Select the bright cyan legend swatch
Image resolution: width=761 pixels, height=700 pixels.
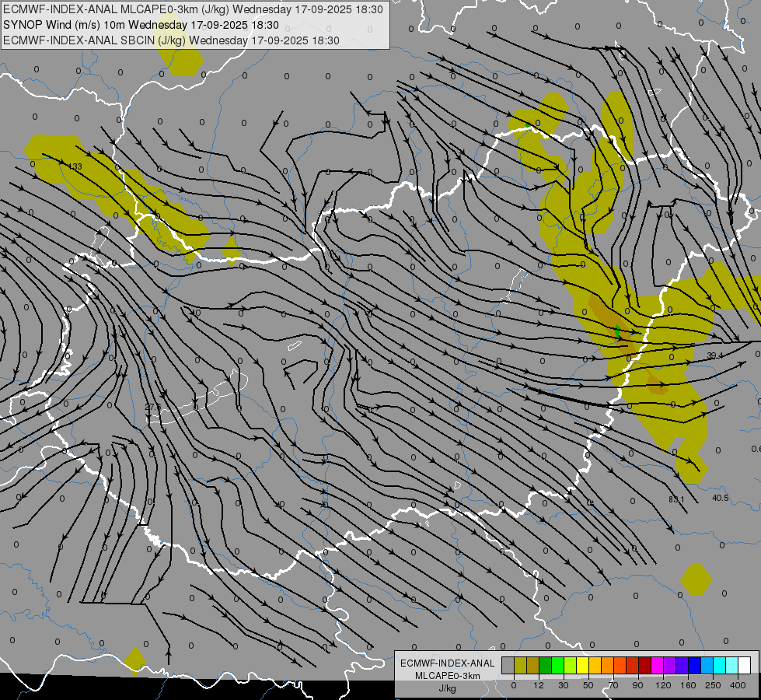[x=719, y=665]
